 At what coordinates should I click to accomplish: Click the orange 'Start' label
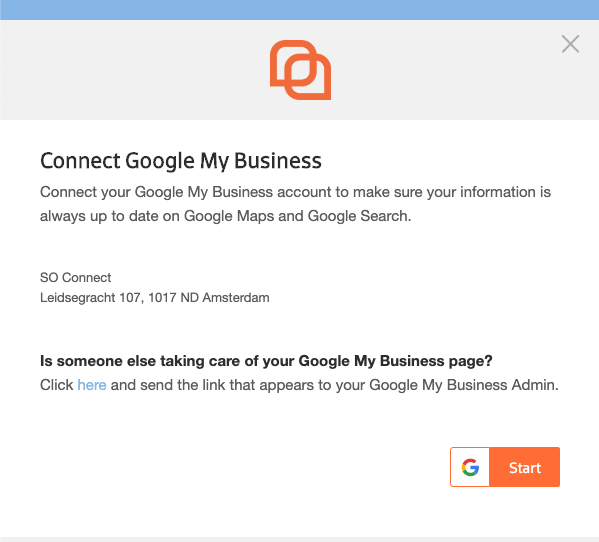click(x=525, y=468)
